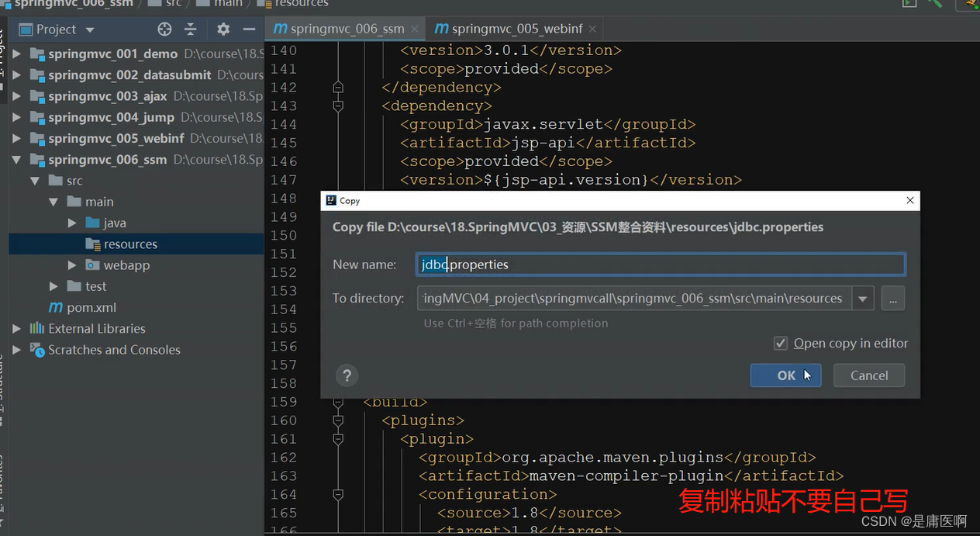Open Project panel settings gear
Viewport: 980px width, 536px height.
point(223,29)
